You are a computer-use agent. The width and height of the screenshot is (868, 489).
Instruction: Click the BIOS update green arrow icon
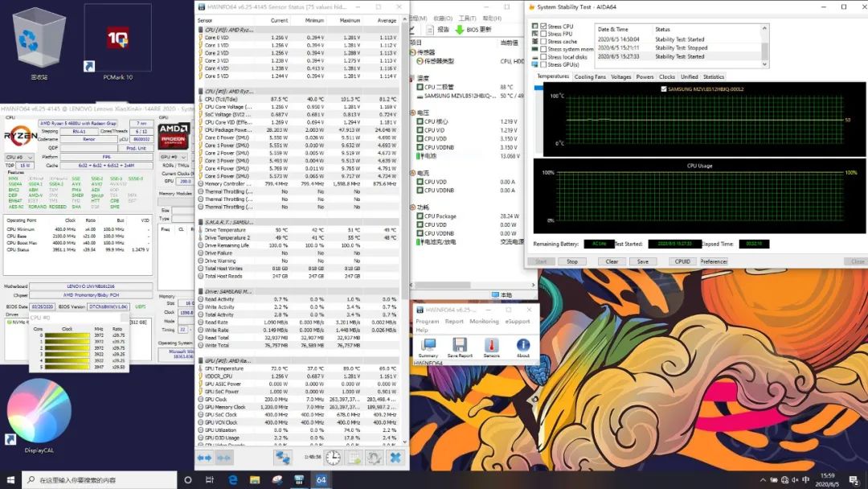pos(459,30)
